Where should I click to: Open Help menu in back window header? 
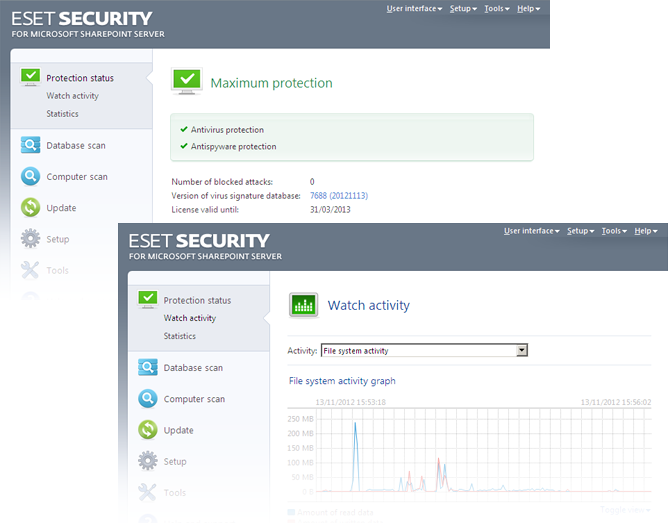tap(528, 9)
